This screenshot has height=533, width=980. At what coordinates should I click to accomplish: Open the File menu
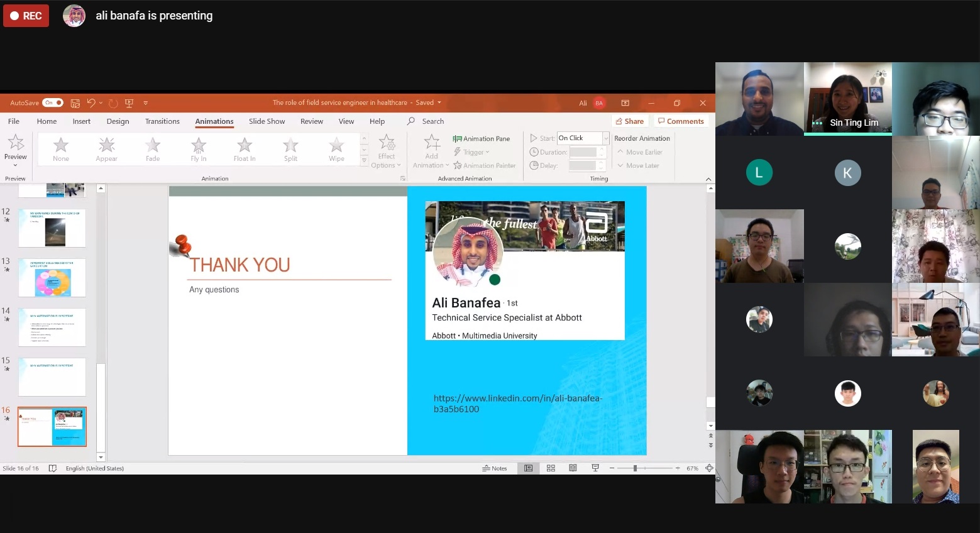pyautogui.click(x=14, y=121)
